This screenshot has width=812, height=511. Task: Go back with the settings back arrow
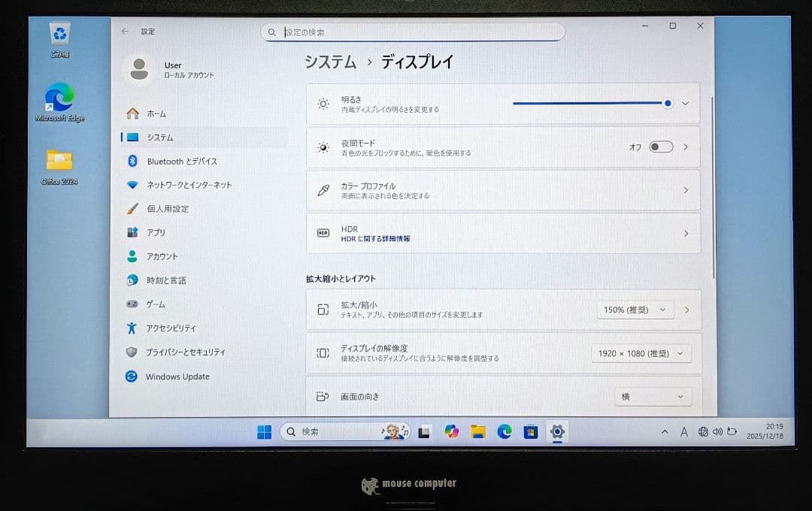coord(125,31)
